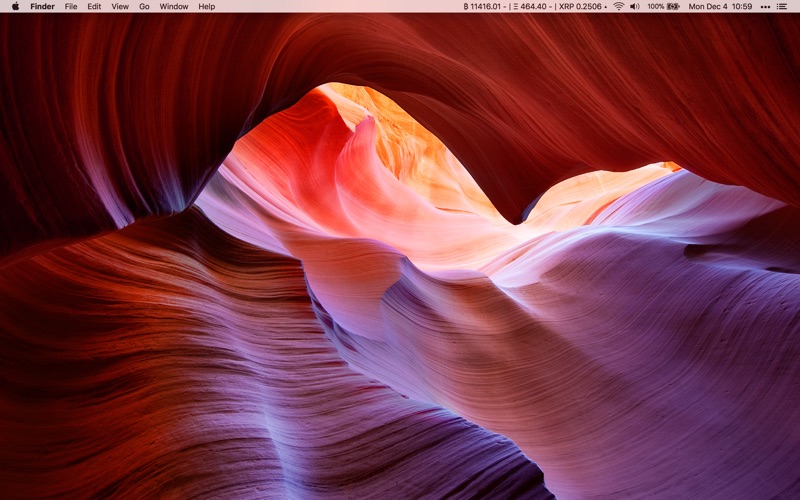This screenshot has width=800, height=500.
Task: Click the XRP 0.2506 price ticker
Action: [580, 7]
